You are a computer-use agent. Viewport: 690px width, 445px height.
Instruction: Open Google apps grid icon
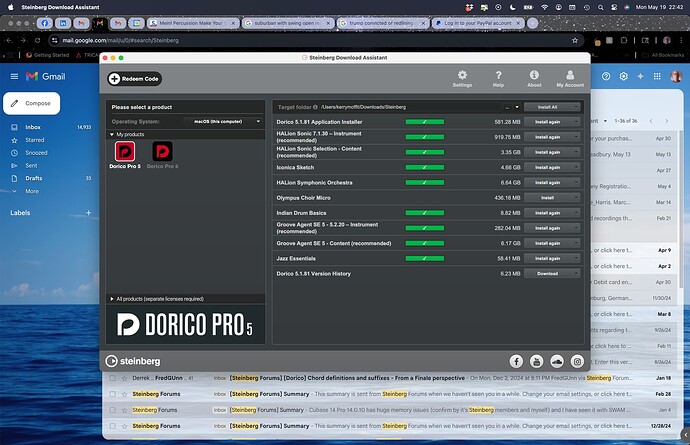point(657,76)
